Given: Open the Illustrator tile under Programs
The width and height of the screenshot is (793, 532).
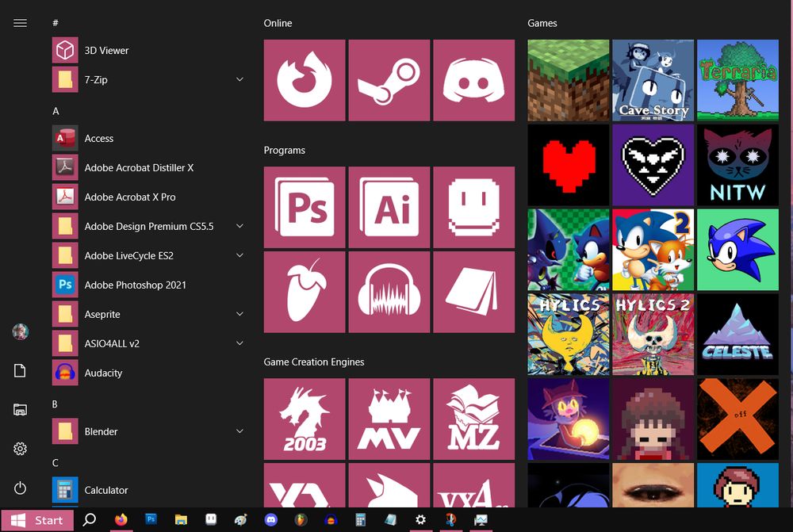Looking at the screenshot, I should tap(389, 208).
